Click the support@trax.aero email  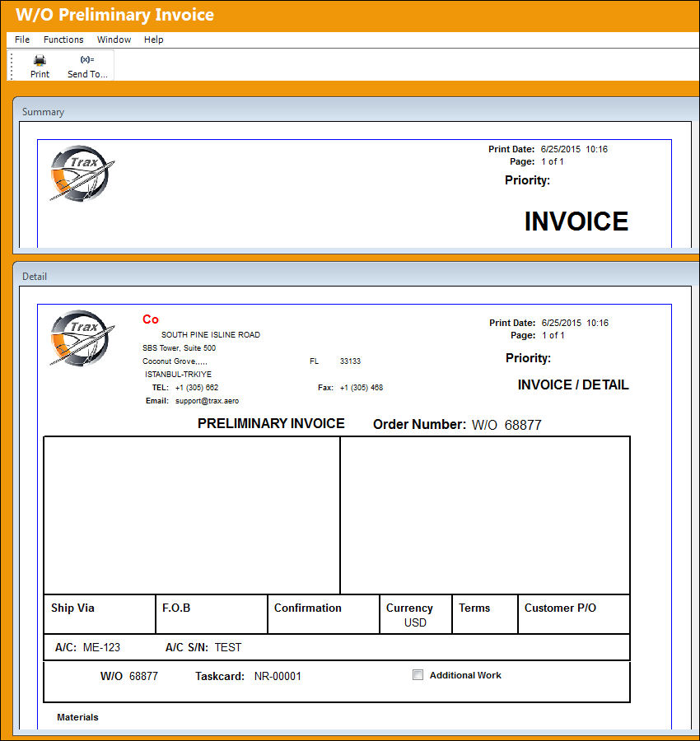coord(207,401)
